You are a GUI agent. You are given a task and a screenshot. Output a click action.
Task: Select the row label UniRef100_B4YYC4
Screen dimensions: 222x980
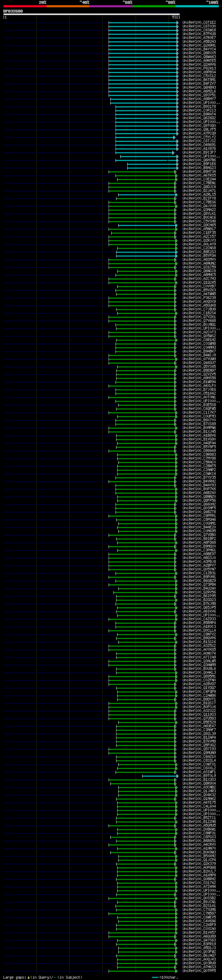[199, 49]
